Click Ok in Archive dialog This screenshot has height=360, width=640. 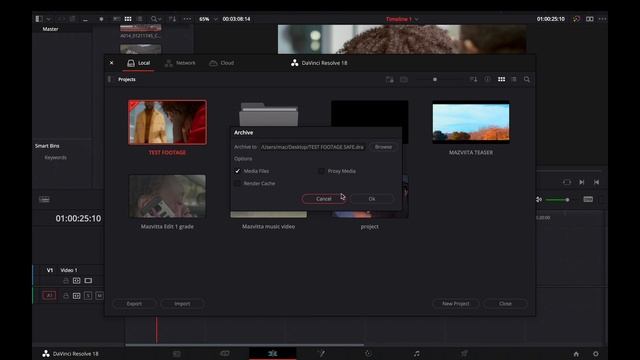point(372,199)
